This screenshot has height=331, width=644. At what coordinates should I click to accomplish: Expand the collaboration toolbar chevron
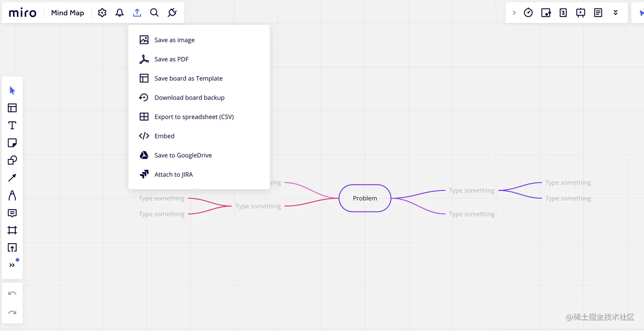point(514,13)
